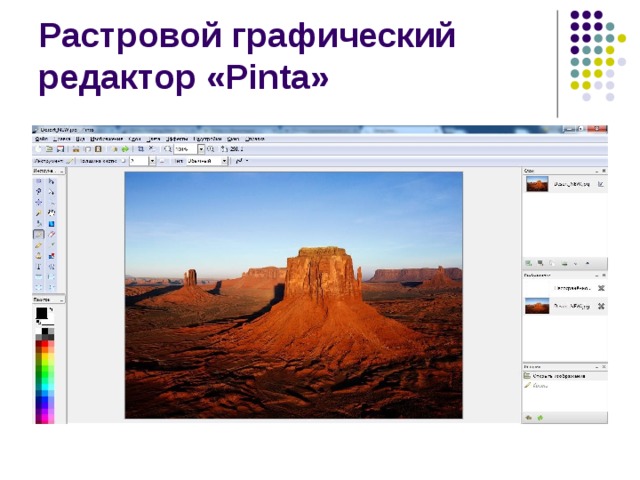Select the Clone Stamp tool
The height and width of the screenshot is (480, 640).
39,256
